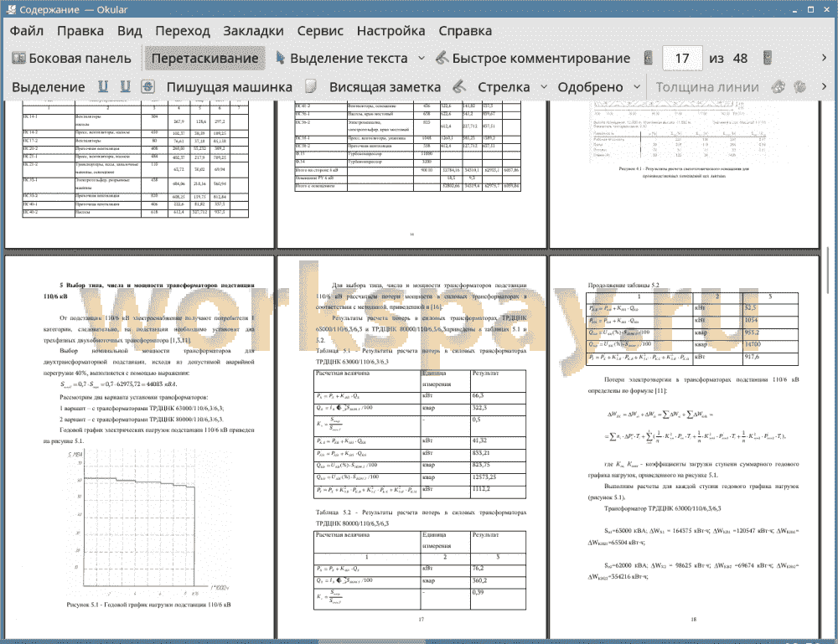
Task: Go to the previous page using the arrow icon
Action: click(649, 59)
